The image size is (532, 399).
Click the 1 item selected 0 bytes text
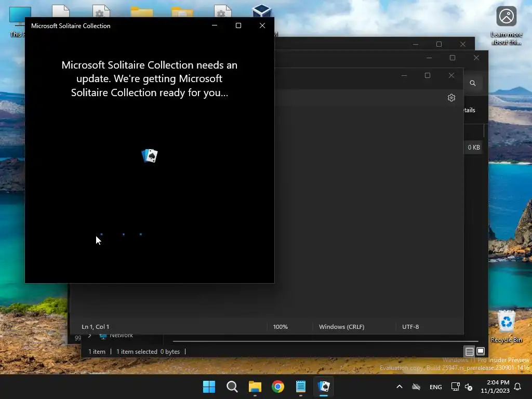tap(148, 352)
